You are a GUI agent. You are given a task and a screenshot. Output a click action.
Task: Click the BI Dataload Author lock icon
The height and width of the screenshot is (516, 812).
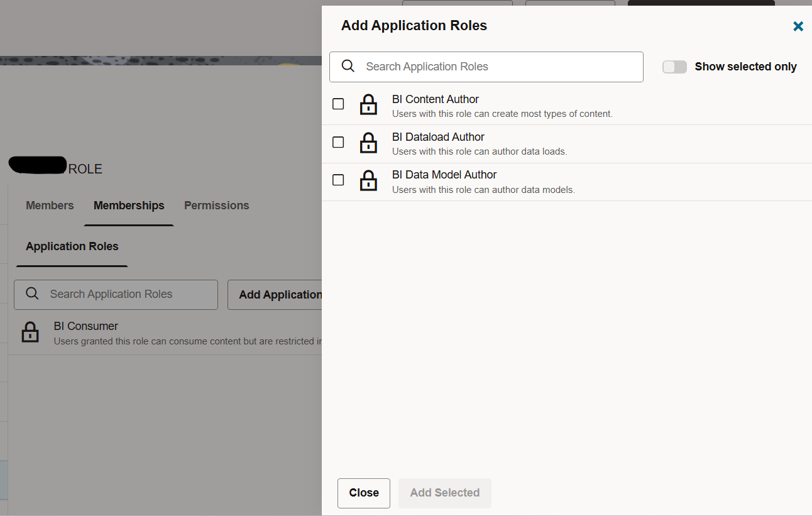tap(368, 143)
